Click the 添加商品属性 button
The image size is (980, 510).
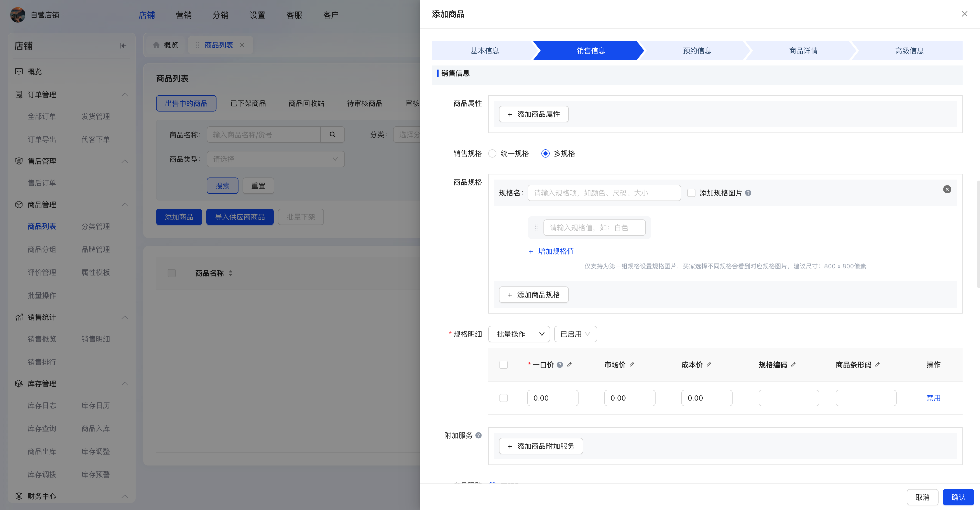click(x=533, y=114)
